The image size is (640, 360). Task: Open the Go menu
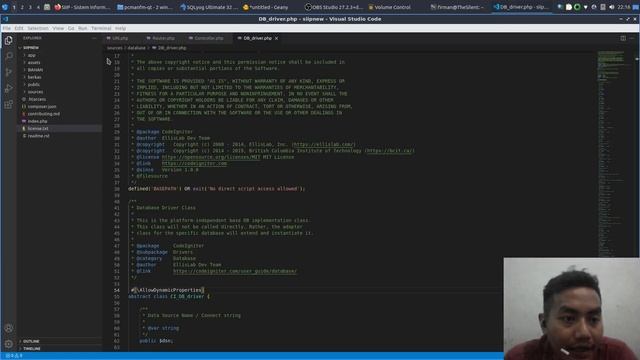click(71, 28)
